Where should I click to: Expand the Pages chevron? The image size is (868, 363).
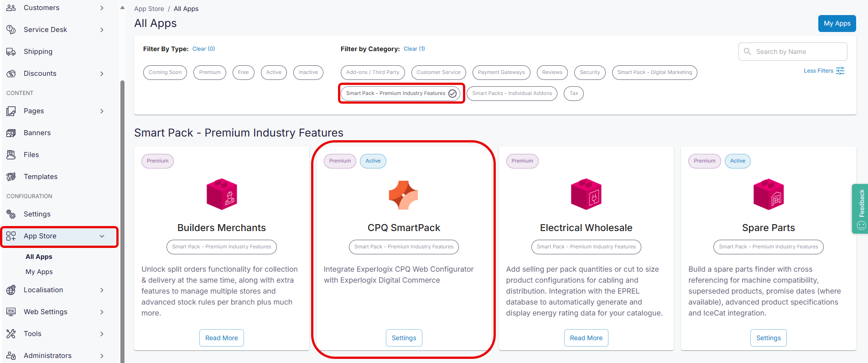(102, 111)
